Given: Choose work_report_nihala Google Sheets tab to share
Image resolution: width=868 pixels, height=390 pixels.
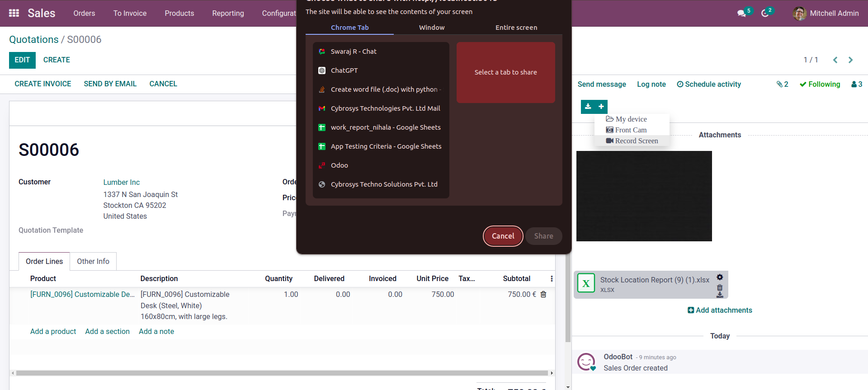Looking at the screenshot, I should (381, 127).
